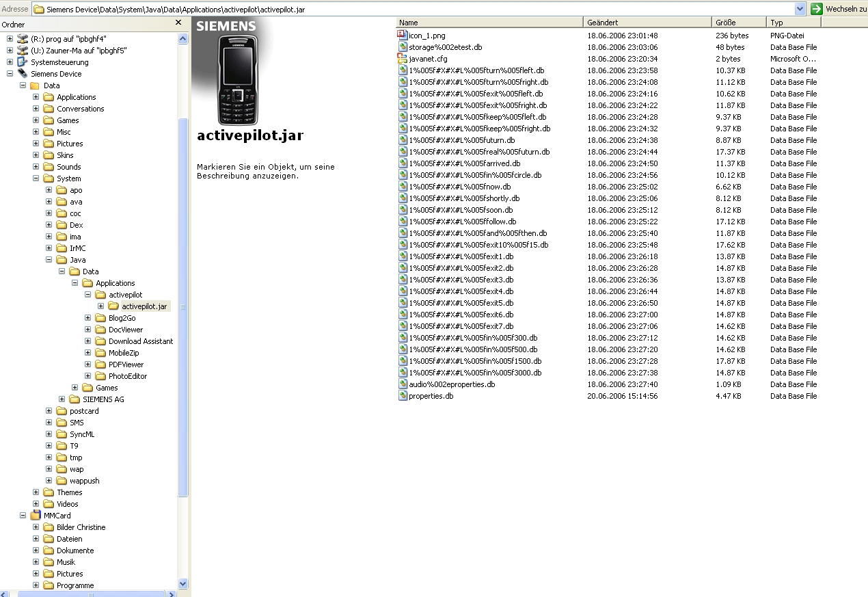This screenshot has height=597, width=868.
Task: Click the Themes folder icon
Action: (49, 492)
